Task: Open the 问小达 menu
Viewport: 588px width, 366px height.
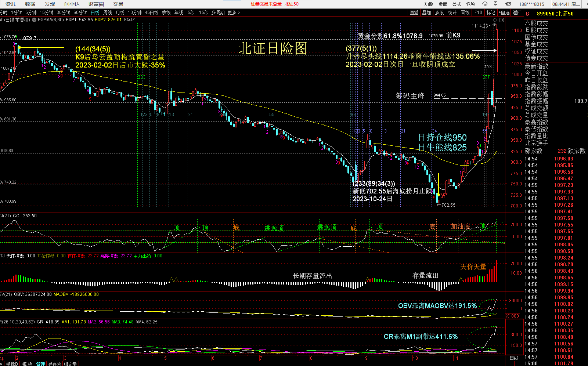Action: [x=72, y=4]
